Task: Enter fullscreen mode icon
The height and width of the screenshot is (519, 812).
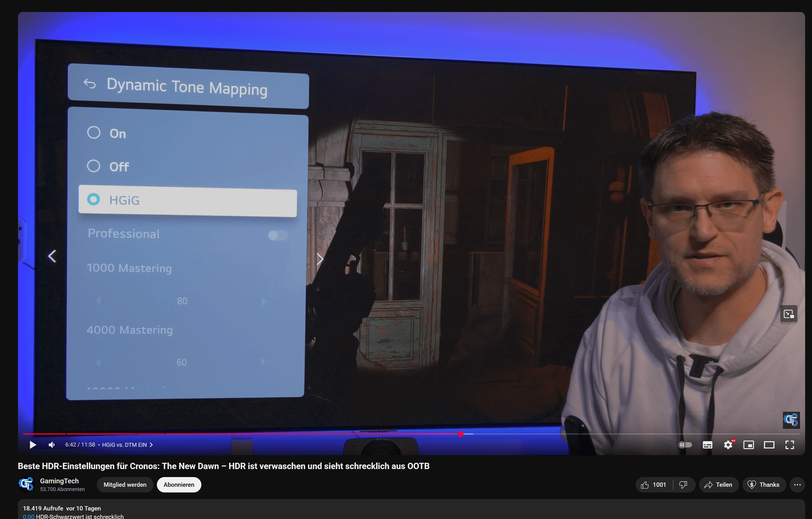Action: tap(789, 445)
